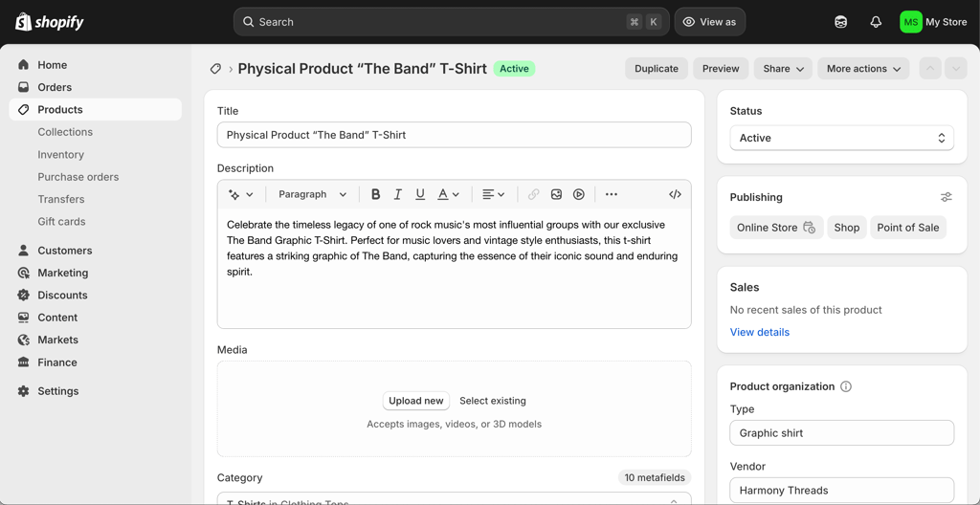The image size is (980, 505).
Task: Click the Finance sidebar icon
Action: coord(23,362)
